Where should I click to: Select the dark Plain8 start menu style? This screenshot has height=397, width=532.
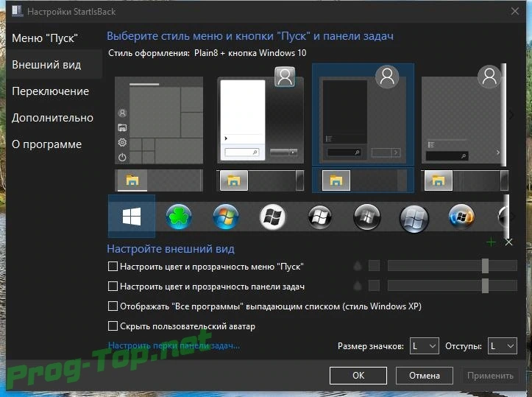(363, 113)
